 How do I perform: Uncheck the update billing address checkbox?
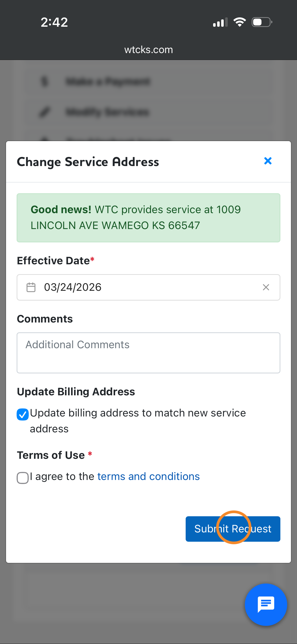[23, 414]
